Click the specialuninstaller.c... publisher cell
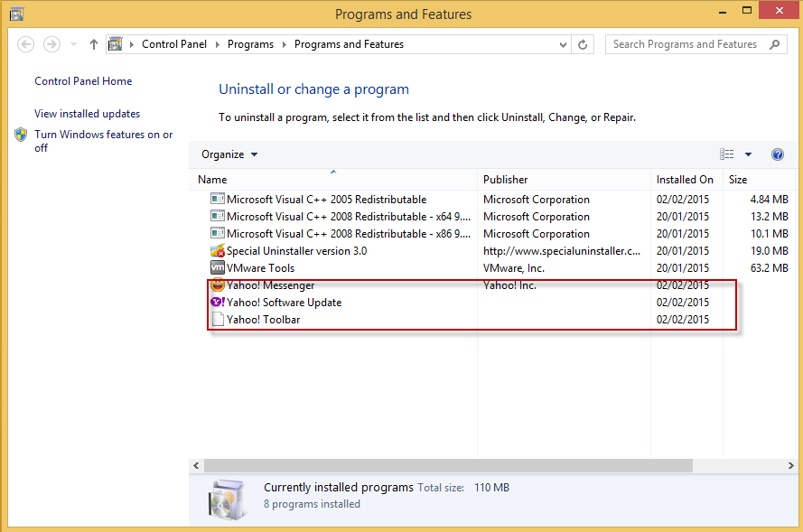 coord(562,251)
